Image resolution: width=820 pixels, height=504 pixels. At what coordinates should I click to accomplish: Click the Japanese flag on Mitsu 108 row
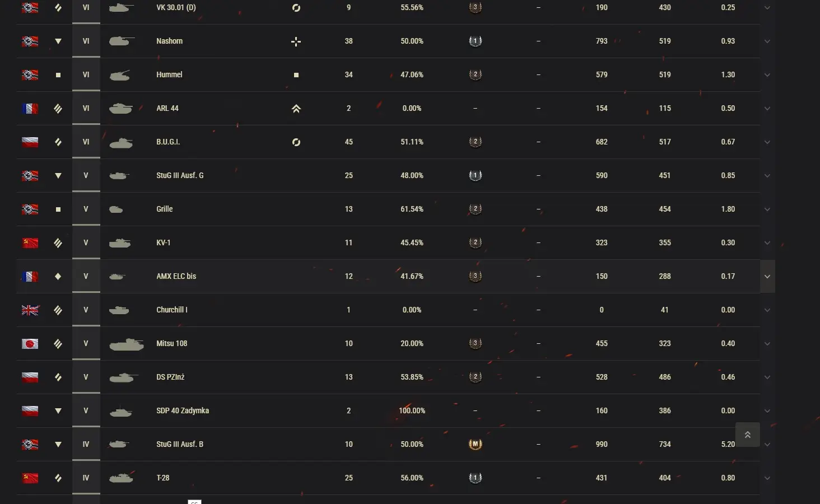pos(30,344)
